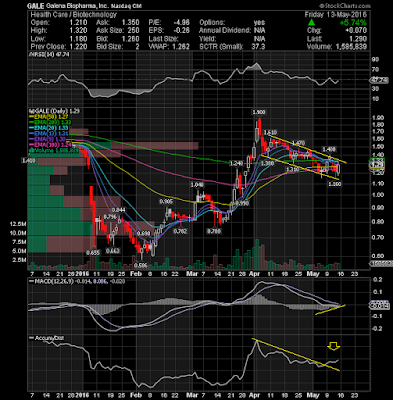
Task: Click the Bid value 1.260
Action: click(130, 39)
